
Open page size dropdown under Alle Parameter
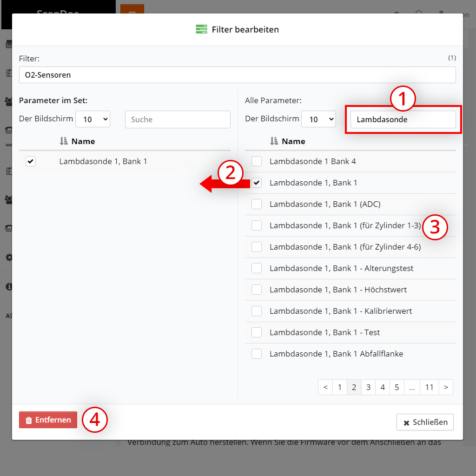click(x=318, y=119)
